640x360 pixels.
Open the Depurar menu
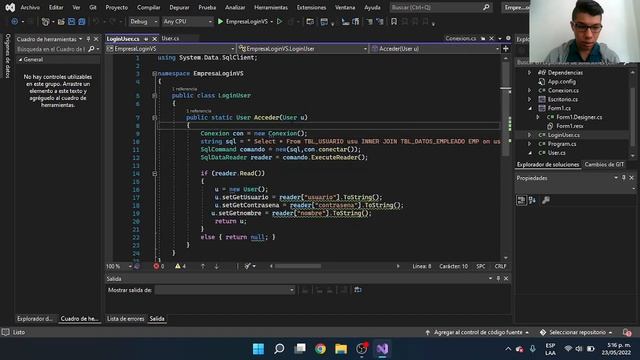(x=179, y=7)
